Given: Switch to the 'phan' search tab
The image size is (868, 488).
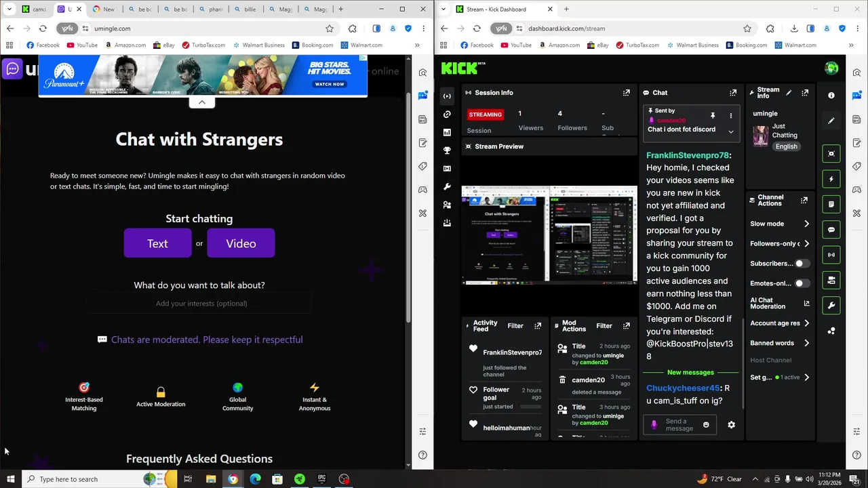Looking at the screenshot, I should pos(210,9).
